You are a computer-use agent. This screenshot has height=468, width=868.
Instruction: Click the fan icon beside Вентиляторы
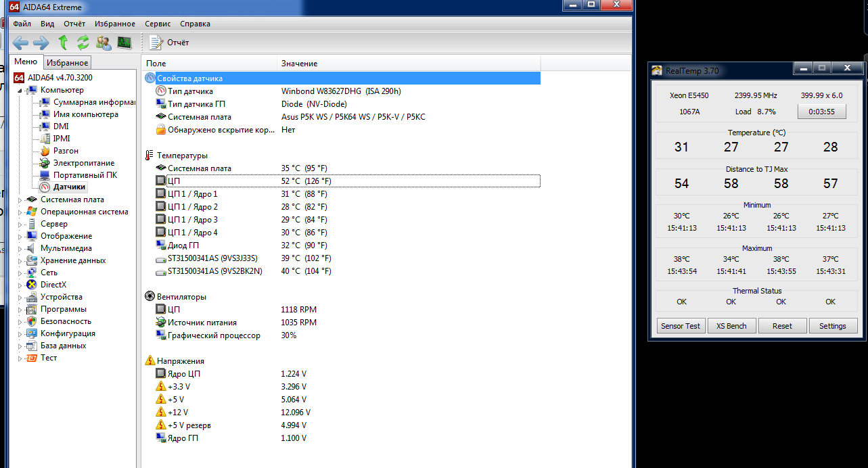point(150,297)
